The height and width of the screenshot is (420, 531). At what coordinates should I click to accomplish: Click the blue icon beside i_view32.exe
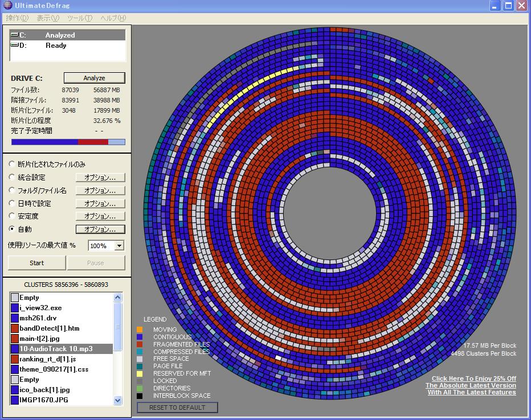tap(15, 308)
